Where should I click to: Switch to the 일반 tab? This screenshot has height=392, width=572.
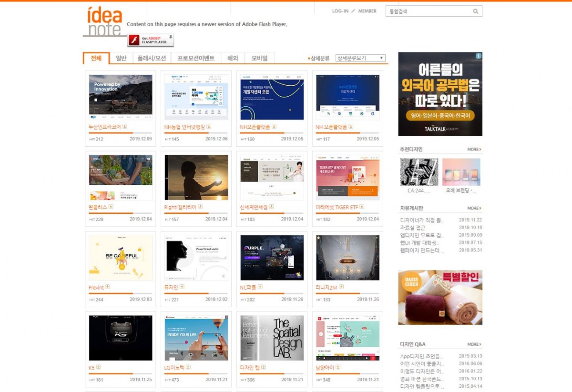click(x=121, y=58)
